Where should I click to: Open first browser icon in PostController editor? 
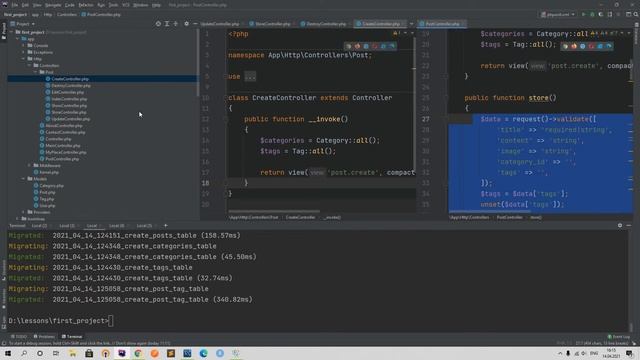pos(565,46)
